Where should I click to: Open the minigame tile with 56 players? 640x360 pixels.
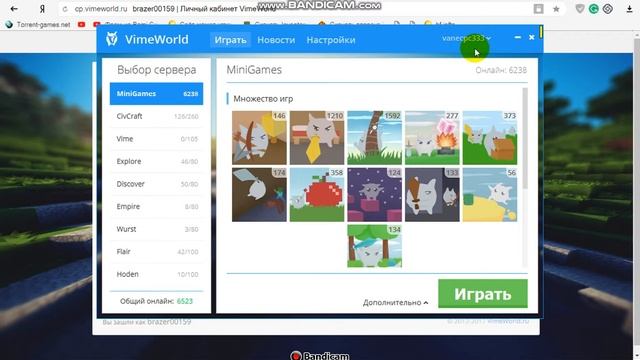coord(490,195)
